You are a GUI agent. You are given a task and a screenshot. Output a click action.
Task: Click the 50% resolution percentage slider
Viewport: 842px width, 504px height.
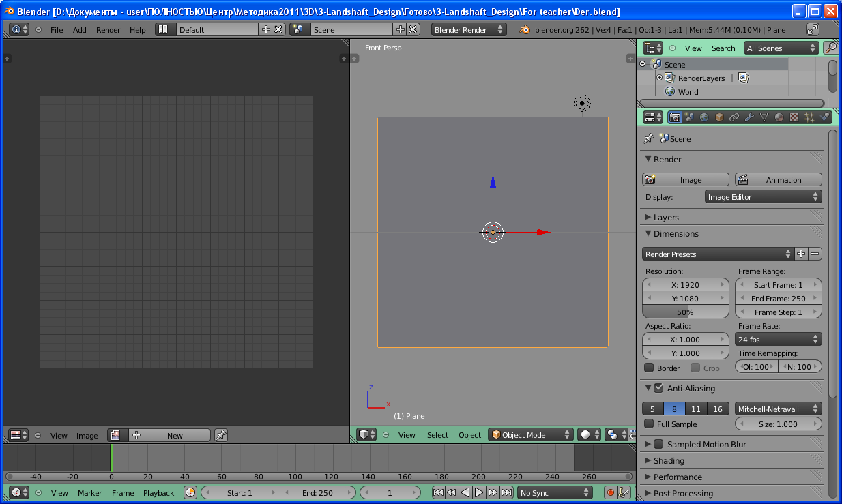[686, 312]
